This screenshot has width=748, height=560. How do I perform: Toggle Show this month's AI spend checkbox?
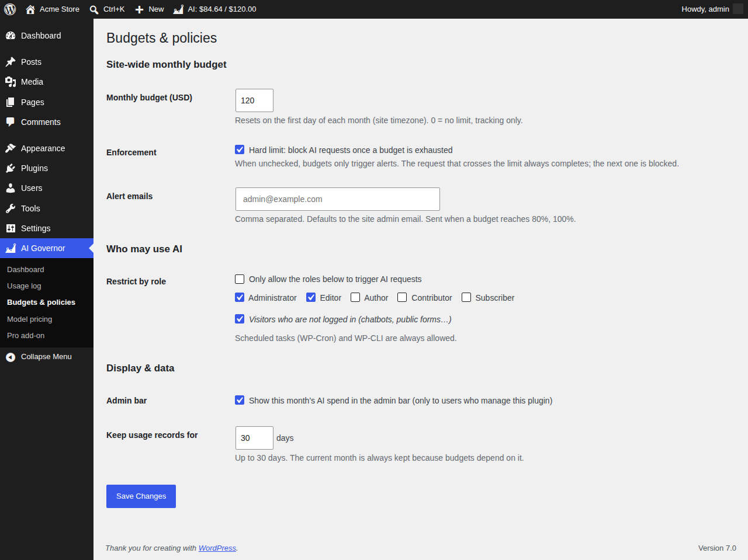(240, 400)
